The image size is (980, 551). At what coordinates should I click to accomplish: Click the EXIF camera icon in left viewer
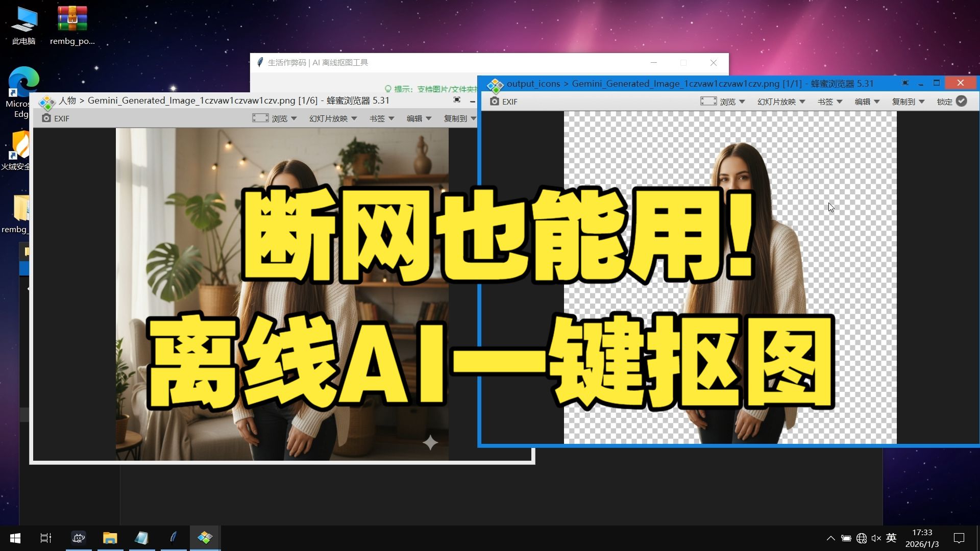pos(46,118)
